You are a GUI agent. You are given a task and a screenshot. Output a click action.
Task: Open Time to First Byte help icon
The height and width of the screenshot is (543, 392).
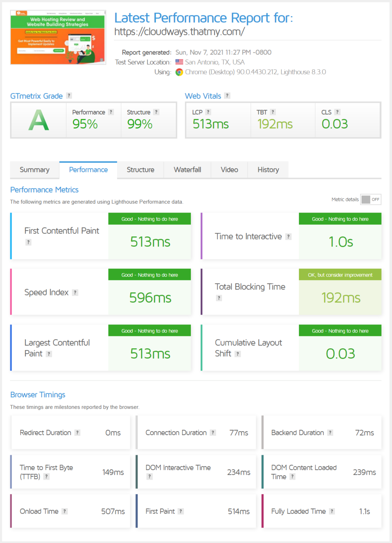pos(47,477)
